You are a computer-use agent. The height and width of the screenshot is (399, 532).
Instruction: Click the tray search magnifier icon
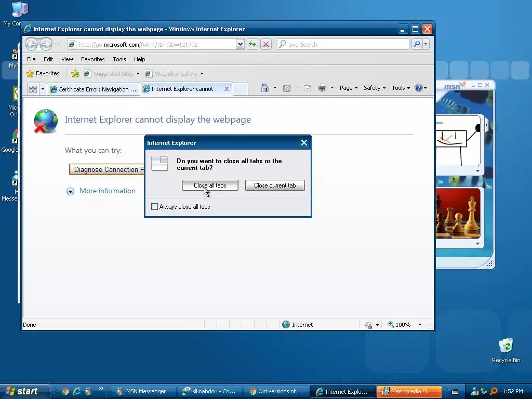pyautogui.click(x=494, y=391)
